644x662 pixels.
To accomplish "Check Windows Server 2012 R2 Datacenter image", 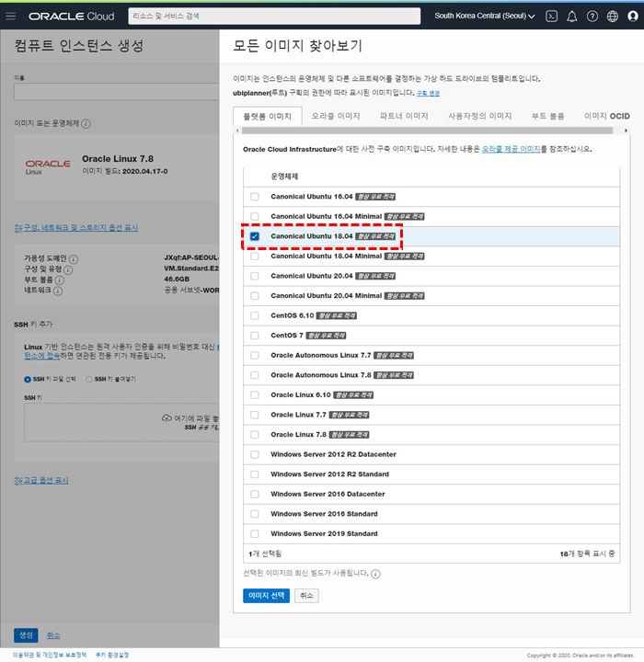I will click(255, 455).
